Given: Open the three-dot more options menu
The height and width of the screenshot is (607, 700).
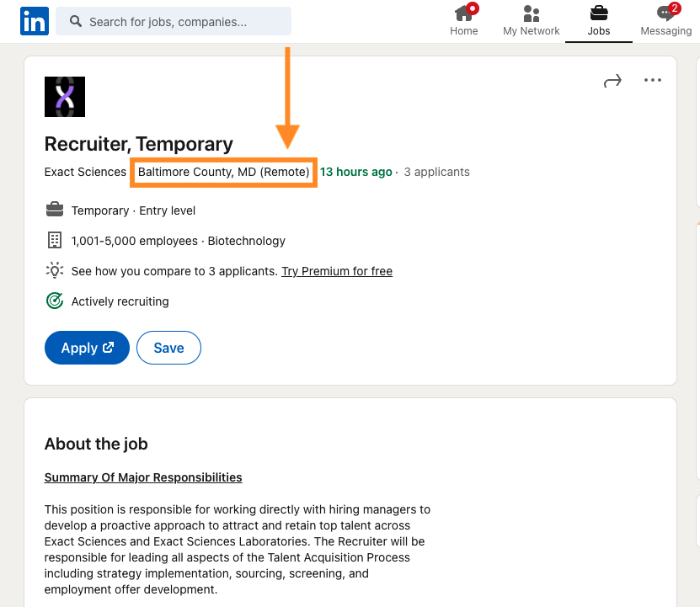Looking at the screenshot, I should coord(653,81).
